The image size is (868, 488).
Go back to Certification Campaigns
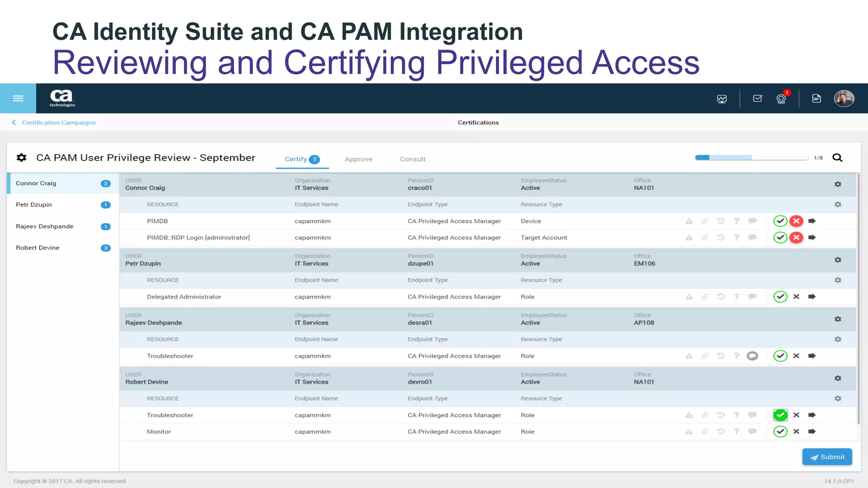pos(54,122)
